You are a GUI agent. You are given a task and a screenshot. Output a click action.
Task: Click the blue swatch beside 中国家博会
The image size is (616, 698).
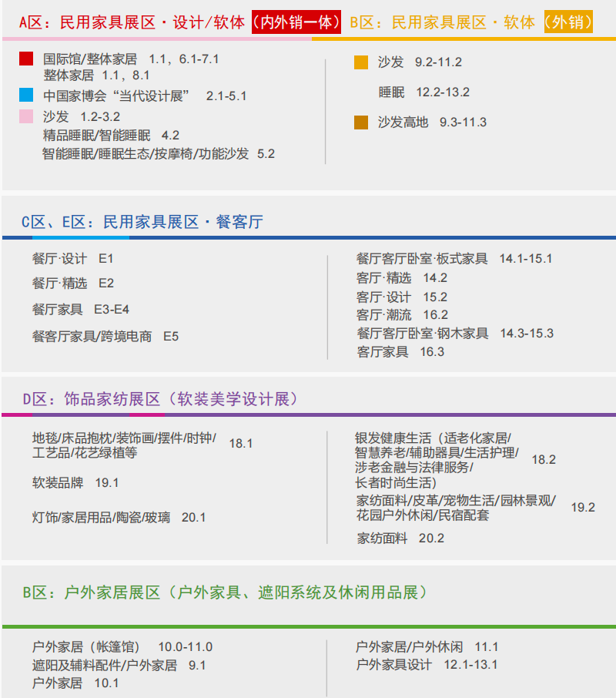[27, 96]
